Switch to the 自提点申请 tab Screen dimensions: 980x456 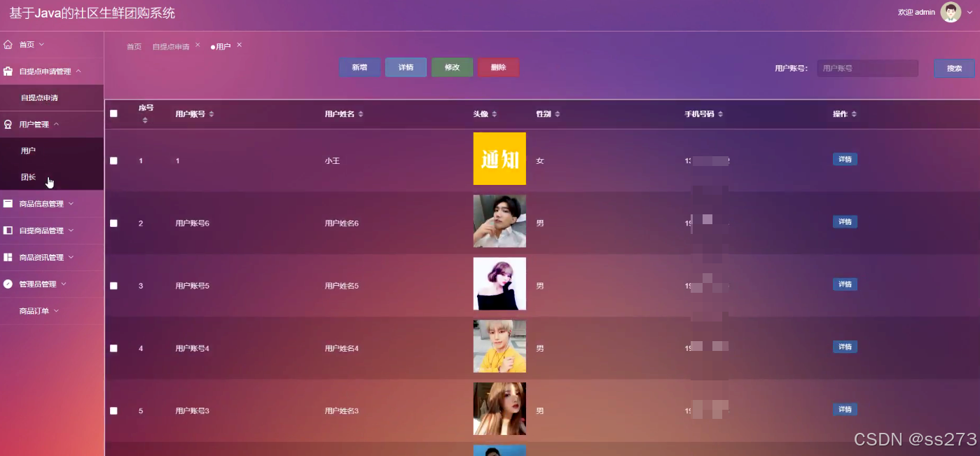(x=171, y=47)
